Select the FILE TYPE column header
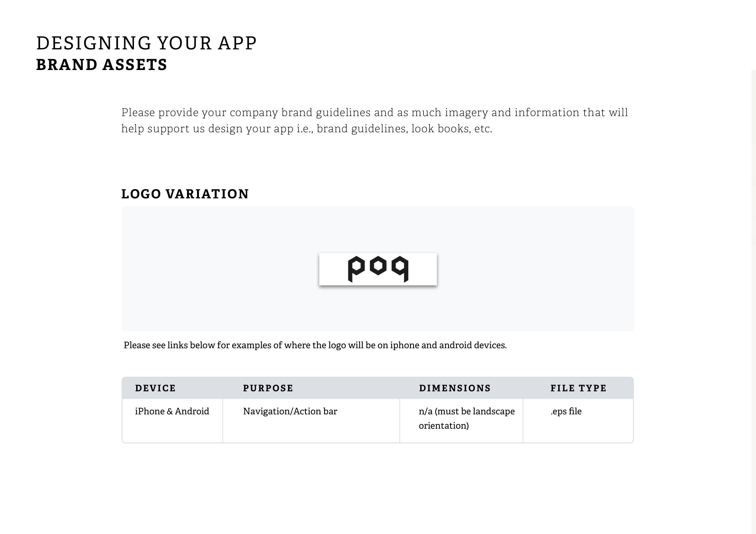This screenshot has width=756, height=534. 579,388
